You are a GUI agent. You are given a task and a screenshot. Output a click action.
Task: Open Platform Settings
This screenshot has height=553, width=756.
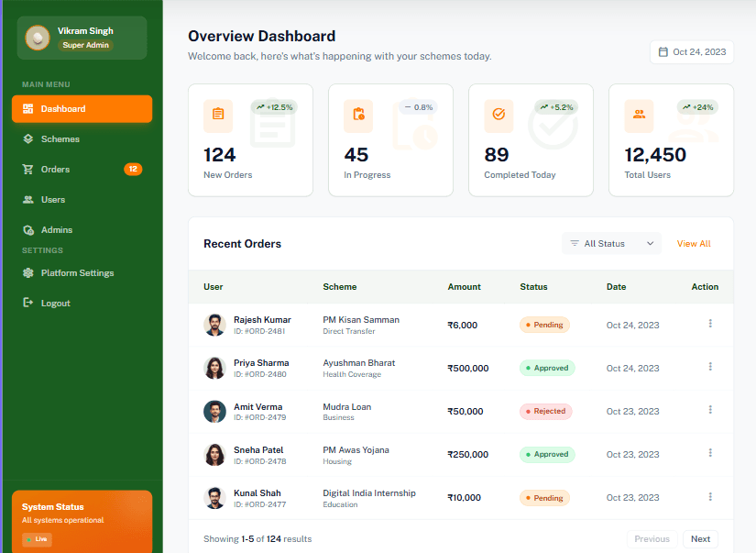coord(82,273)
